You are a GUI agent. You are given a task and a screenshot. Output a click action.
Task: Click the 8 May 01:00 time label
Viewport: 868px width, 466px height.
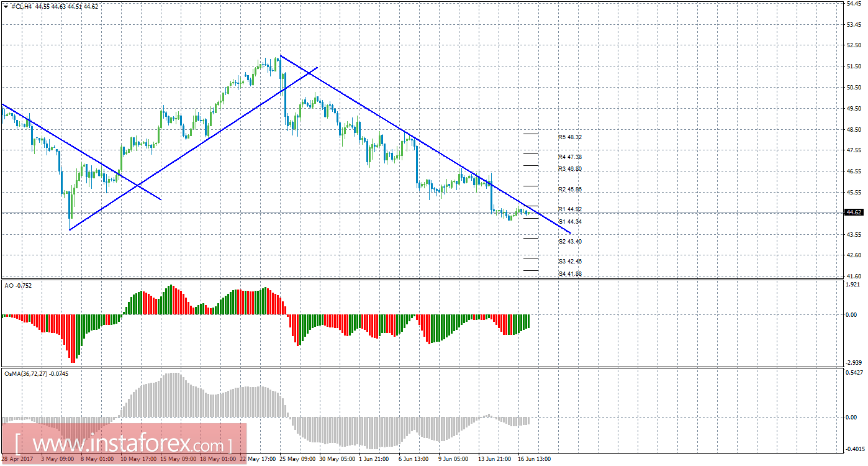tap(97, 460)
